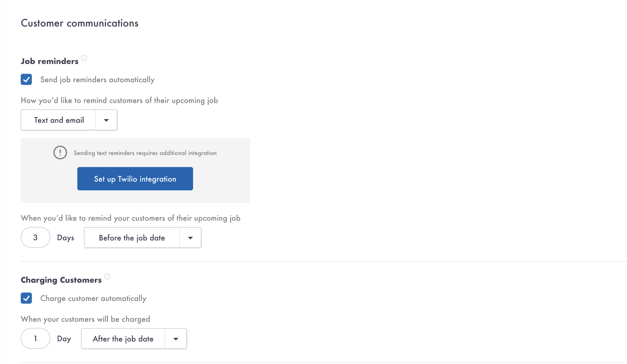Click the info icon next to Job reminders
Viewport: 627px width, 364px height.
[x=84, y=58]
